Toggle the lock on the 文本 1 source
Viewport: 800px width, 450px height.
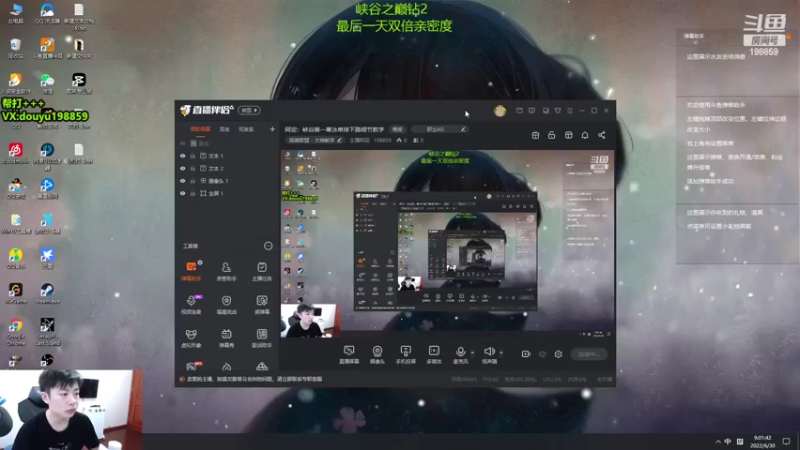pyautogui.click(x=193, y=156)
